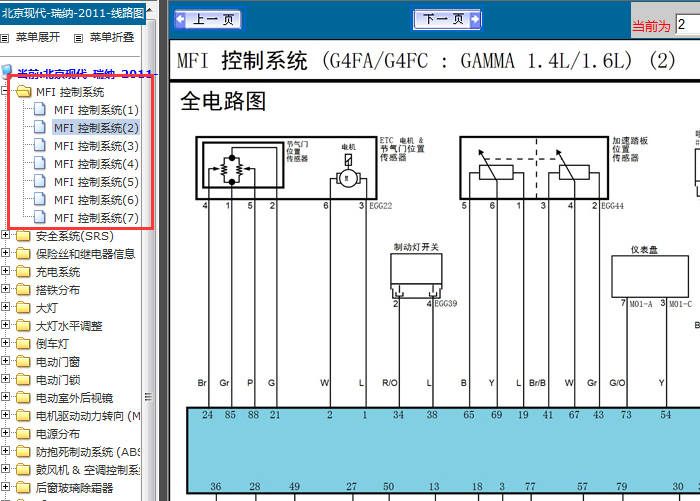Click the 电源分布 folder icon
Screen dimensions: 700x501
23,434
